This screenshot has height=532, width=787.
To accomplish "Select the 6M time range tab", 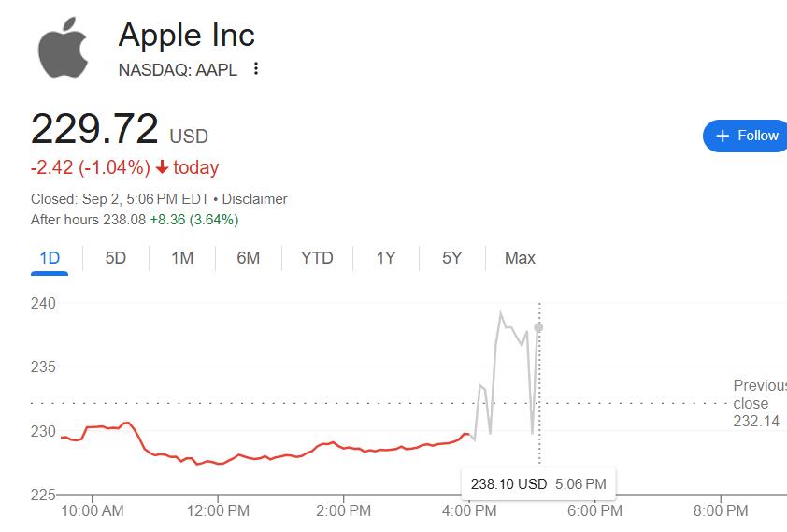I will pyautogui.click(x=248, y=258).
